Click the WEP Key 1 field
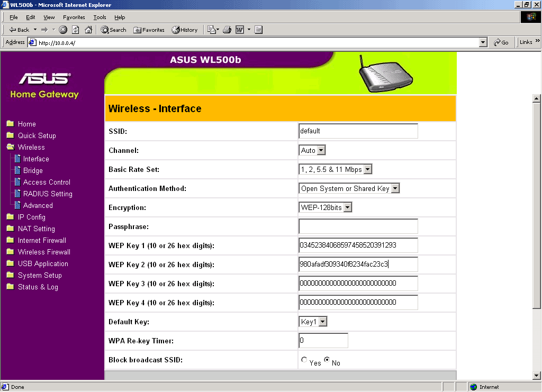The image size is (542, 392). 358,245
